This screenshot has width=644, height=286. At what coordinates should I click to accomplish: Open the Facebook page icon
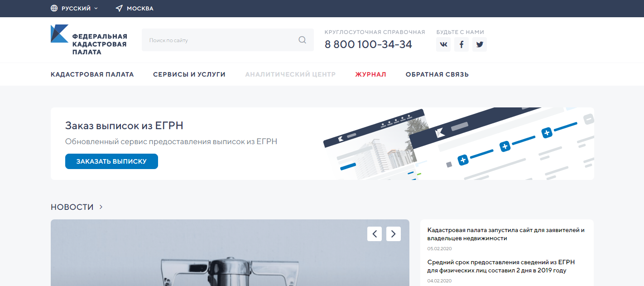(461, 44)
